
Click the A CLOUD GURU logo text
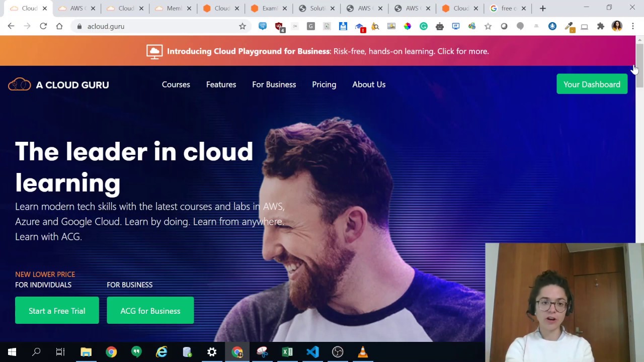pyautogui.click(x=72, y=85)
